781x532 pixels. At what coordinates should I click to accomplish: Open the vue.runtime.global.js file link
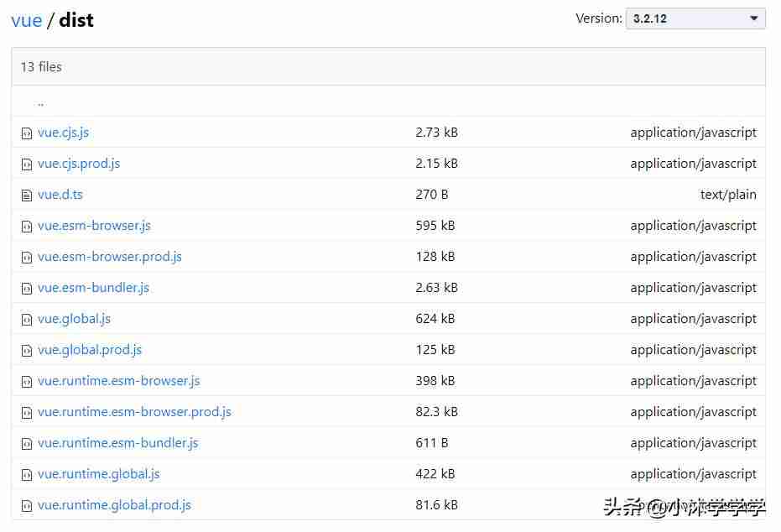click(x=99, y=474)
